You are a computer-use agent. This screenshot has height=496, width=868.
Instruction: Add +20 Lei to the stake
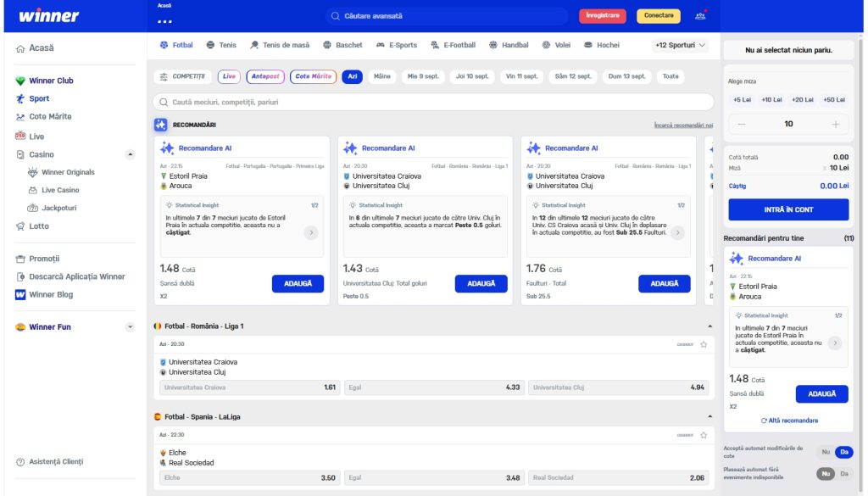[x=803, y=100]
